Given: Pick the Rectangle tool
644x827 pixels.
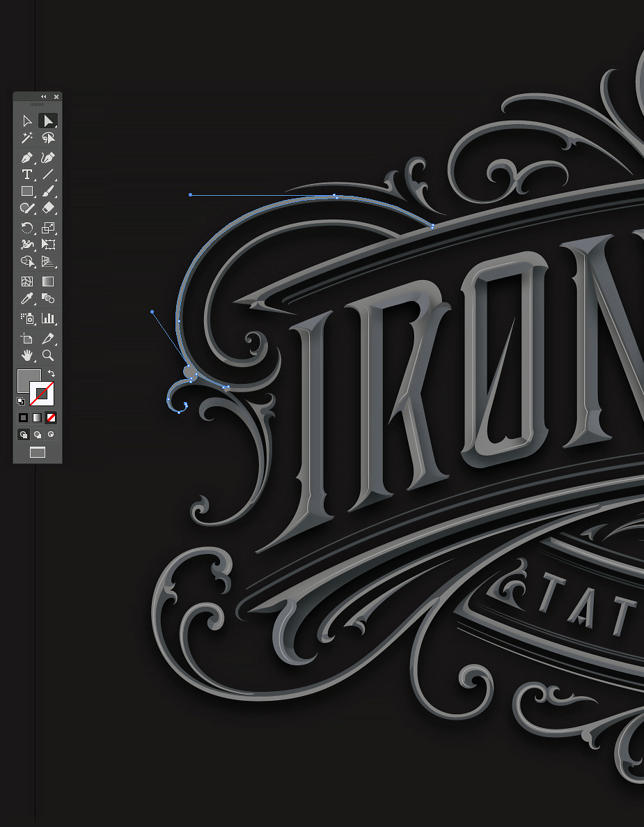Looking at the screenshot, I should click(27, 191).
